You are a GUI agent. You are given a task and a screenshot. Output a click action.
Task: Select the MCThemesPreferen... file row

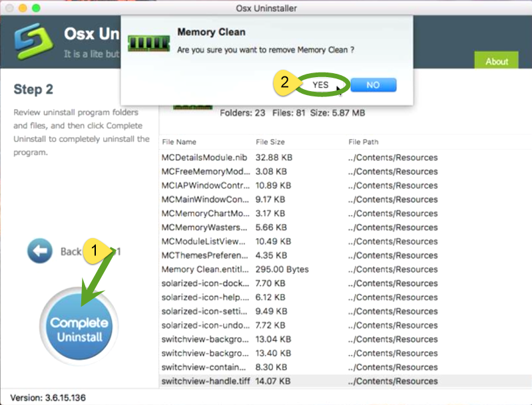tap(346, 255)
